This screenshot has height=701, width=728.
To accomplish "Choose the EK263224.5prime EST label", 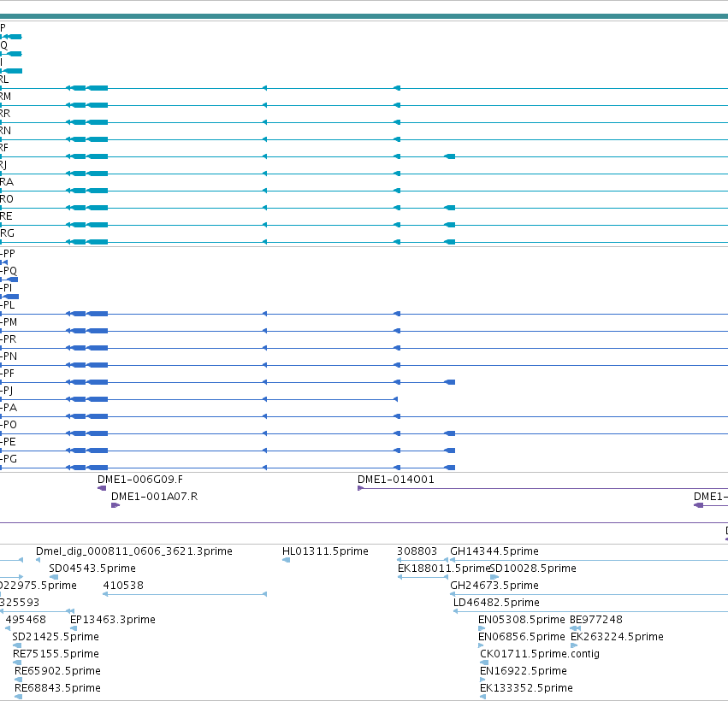I will click(617, 637).
